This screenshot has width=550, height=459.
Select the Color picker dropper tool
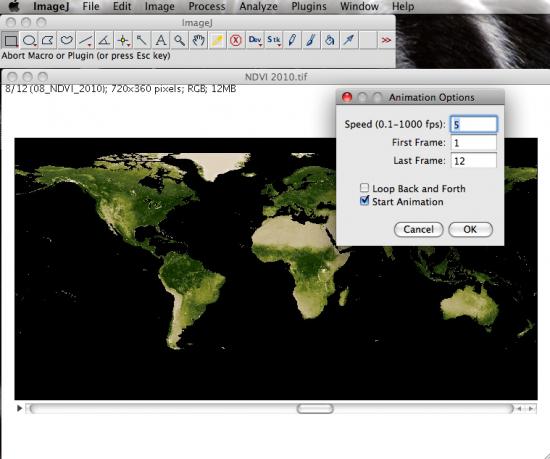[217, 41]
